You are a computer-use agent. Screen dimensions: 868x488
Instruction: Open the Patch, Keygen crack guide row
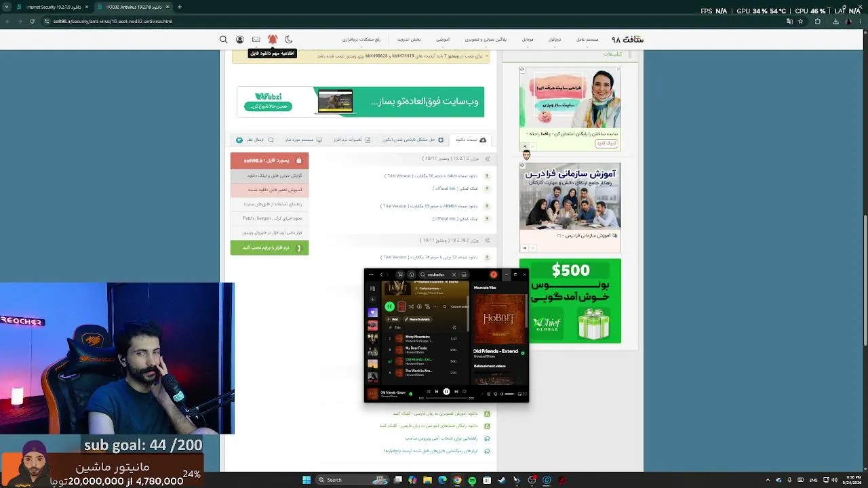pyautogui.click(x=269, y=218)
